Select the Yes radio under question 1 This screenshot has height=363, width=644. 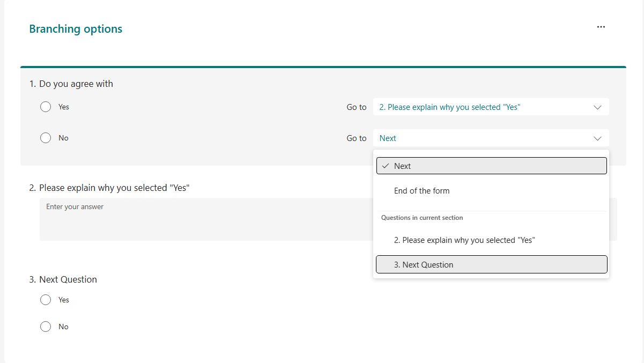tap(46, 107)
